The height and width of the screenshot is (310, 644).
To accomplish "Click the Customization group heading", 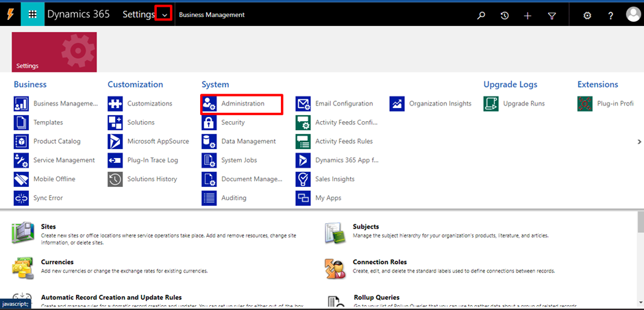I will [136, 84].
